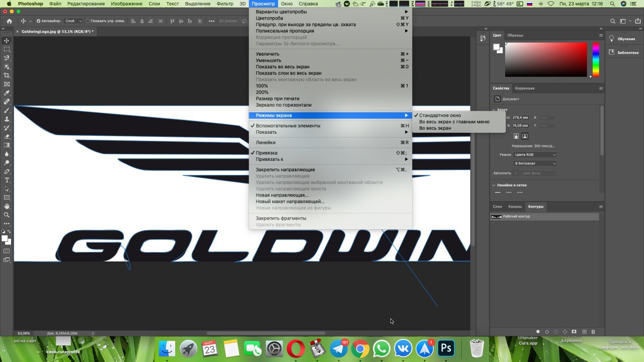Select the Eraser tool
644x362 pixels.
7,136
